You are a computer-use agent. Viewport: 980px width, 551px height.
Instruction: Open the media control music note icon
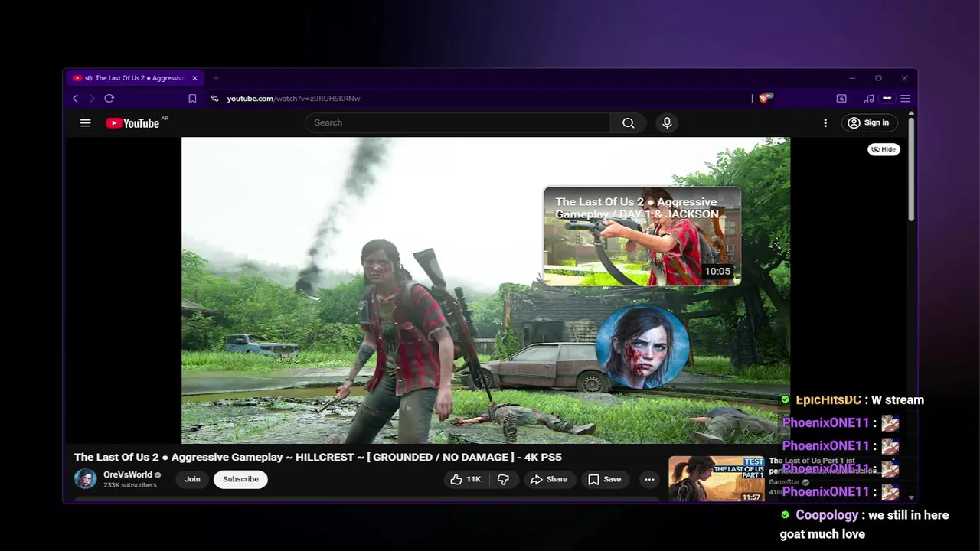click(x=868, y=99)
